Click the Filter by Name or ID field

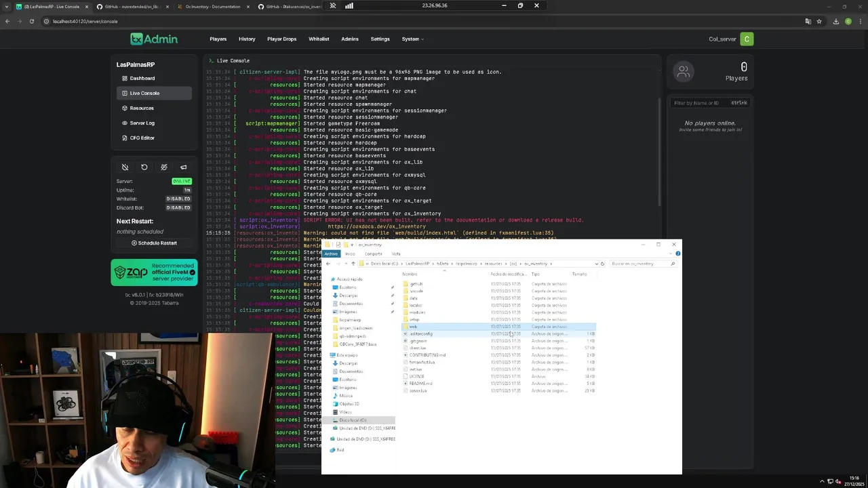pyautogui.click(x=709, y=102)
